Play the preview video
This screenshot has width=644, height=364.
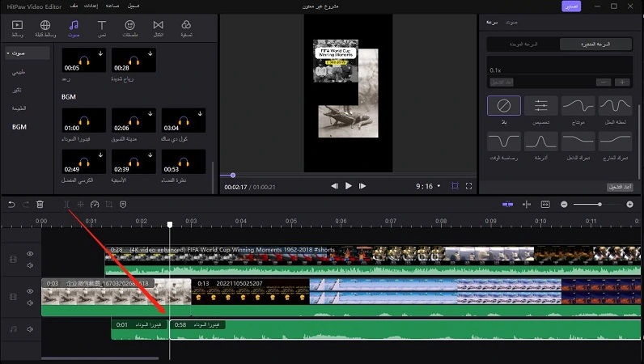(x=348, y=186)
